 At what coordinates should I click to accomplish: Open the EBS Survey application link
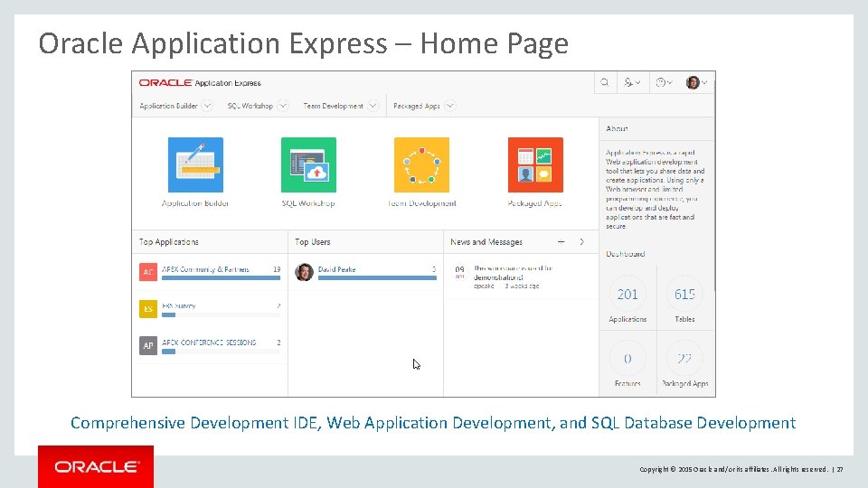pos(179,305)
